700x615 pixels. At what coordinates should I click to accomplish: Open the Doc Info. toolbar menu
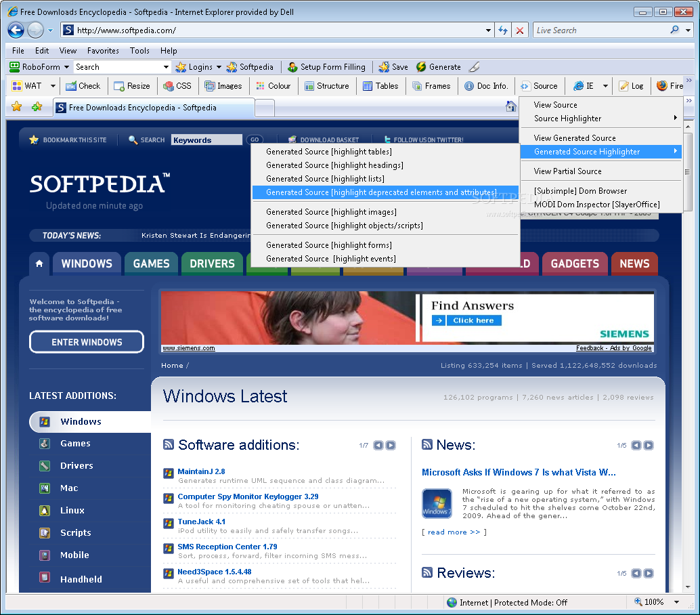[486, 86]
